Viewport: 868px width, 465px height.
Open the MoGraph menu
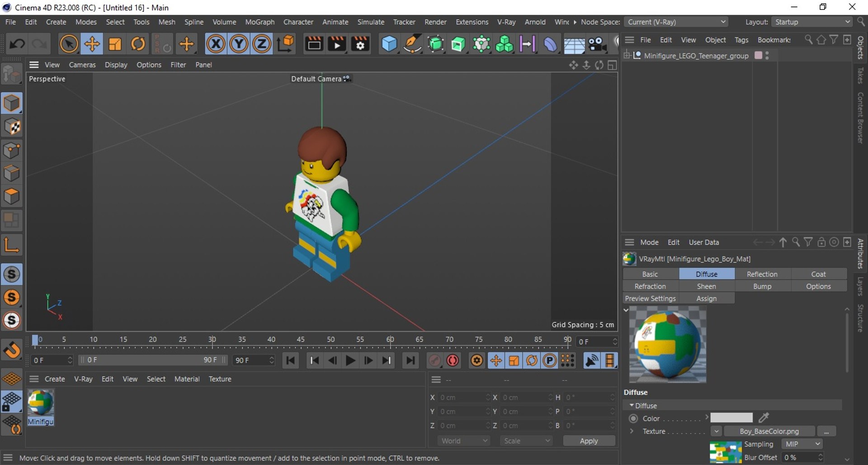[x=259, y=22]
